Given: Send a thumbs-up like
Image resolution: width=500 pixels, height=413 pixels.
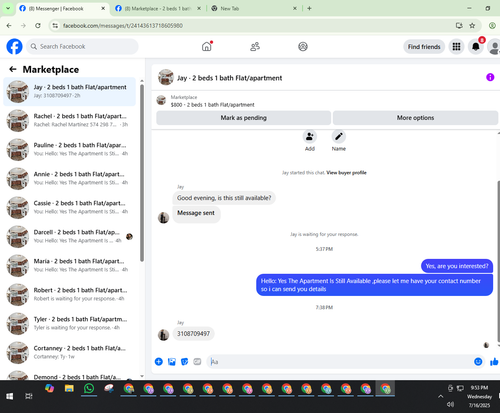Looking at the screenshot, I should [494, 362].
